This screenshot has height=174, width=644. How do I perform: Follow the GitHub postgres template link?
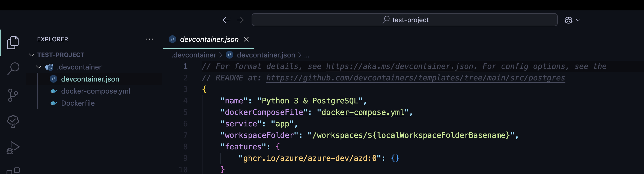(415, 78)
